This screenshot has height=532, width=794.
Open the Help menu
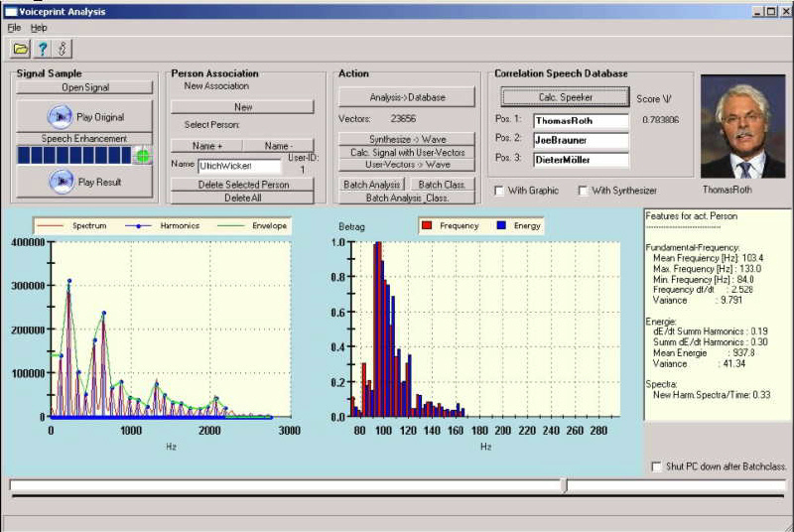point(39,28)
